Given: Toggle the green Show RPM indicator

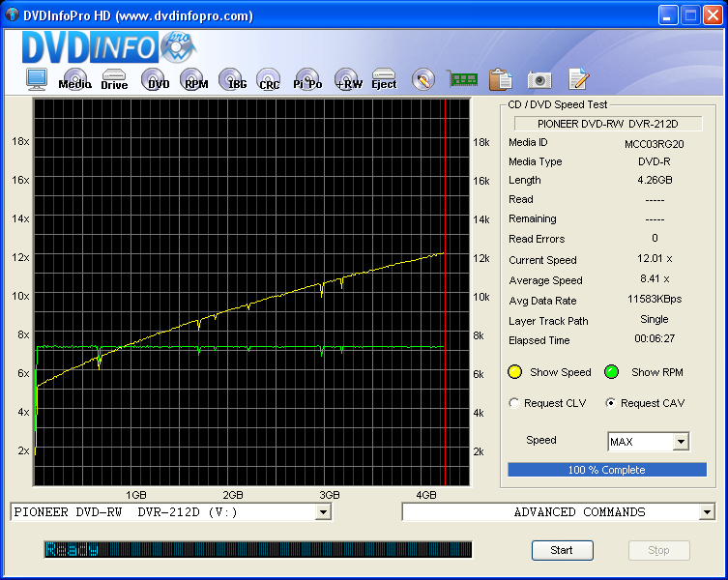Looking at the screenshot, I should (611, 372).
